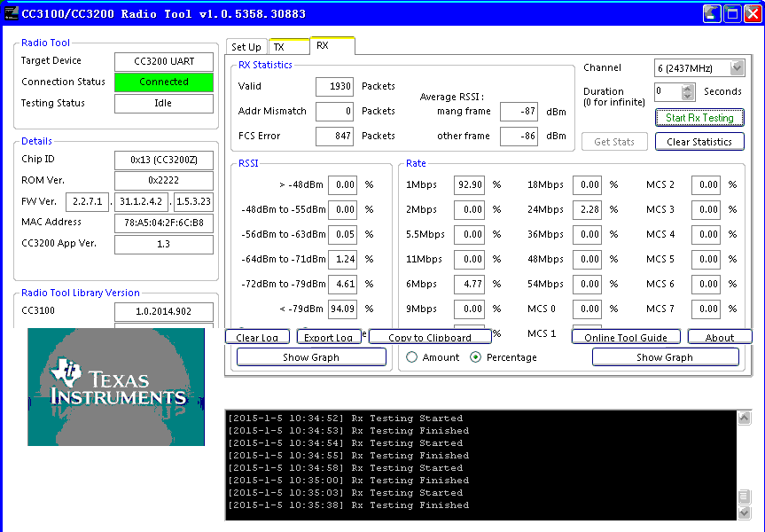The image size is (765, 532).
Task: Export the log with Export Log
Action: pos(328,338)
